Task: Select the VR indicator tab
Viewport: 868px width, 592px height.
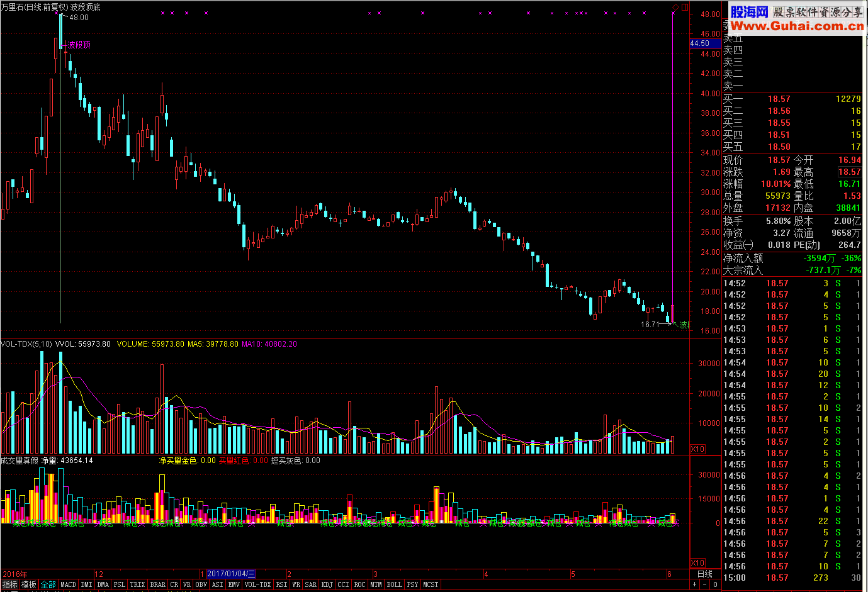Action: pyautogui.click(x=187, y=584)
